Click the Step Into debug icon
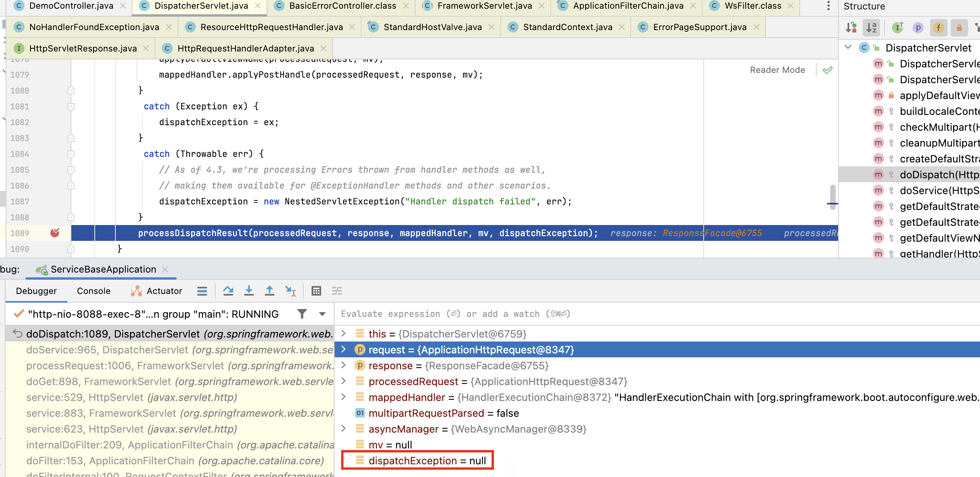Image resolution: width=980 pixels, height=477 pixels. click(x=249, y=291)
